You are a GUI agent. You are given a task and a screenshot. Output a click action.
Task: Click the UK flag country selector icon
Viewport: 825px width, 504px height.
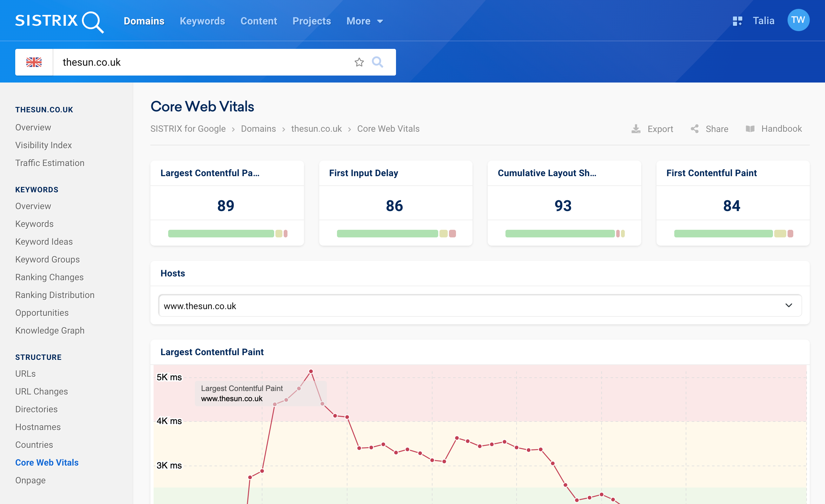click(x=34, y=62)
